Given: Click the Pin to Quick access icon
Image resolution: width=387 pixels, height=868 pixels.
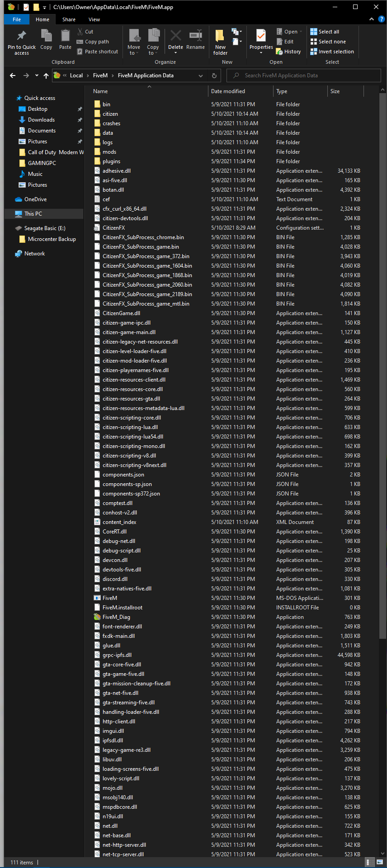Looking at the screenshot, I should coord(21,36).
